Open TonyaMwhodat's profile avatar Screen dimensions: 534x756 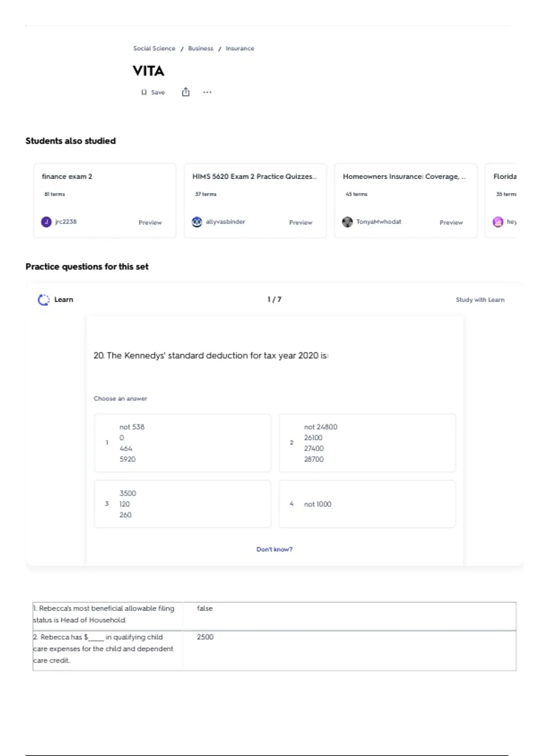[347, 221]
